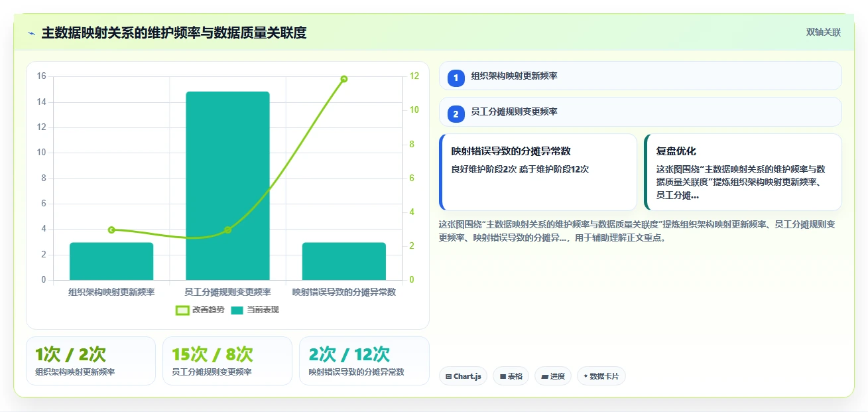Click the first trend line point above 组织架构映射更新频率
This screenshot has height=412, width=868.
[x=111, y=230]
